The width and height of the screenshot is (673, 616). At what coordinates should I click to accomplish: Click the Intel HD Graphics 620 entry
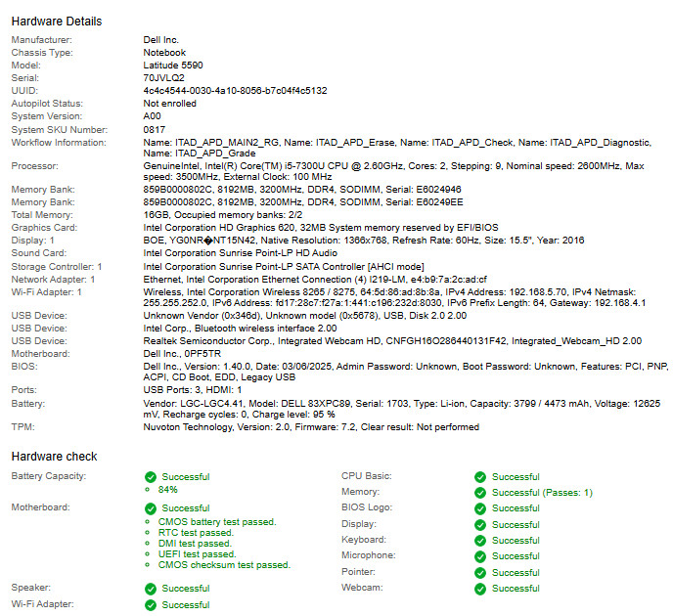pos(321,228)
